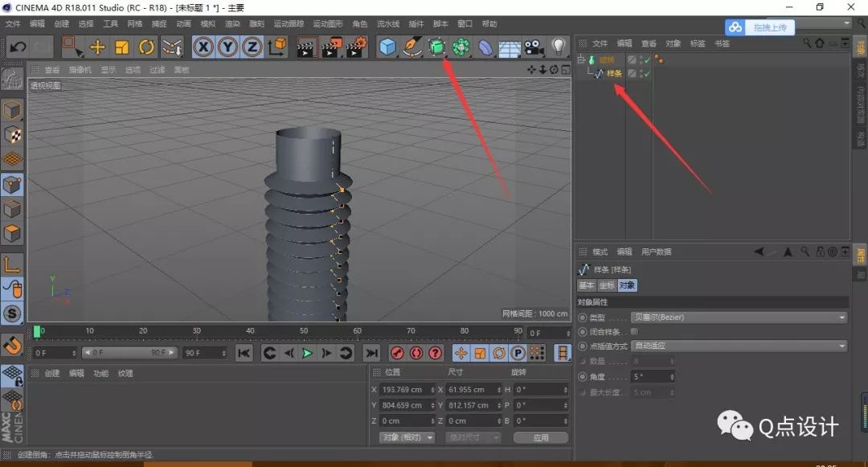The width and height of the screenshot is (868, 467).
Task: Select the Move tool in the toolbar
Action: pos(96,48)
